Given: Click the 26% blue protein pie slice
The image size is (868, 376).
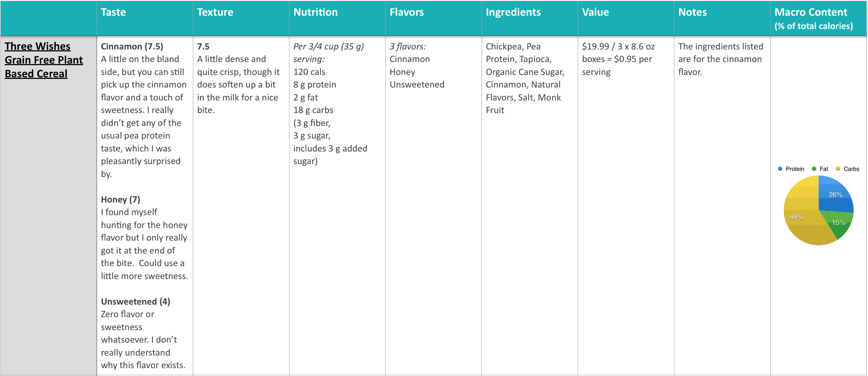Looking at the screenshot, I should [835, 195].
